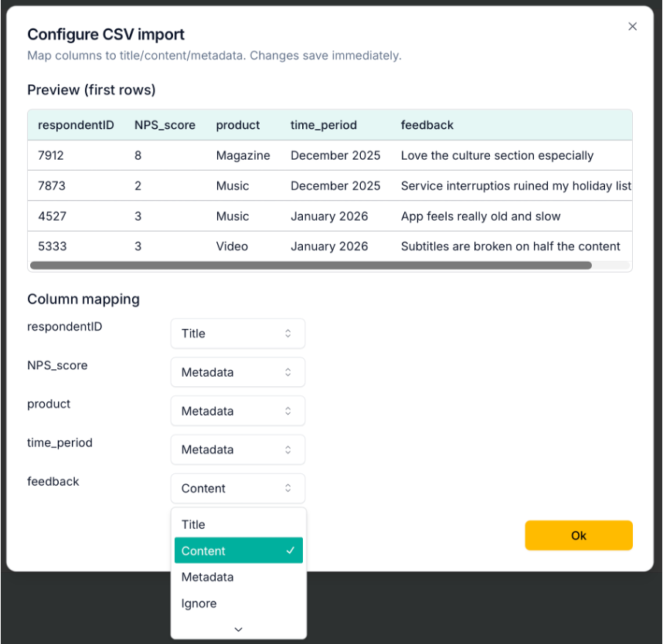663x644 pixels.
Task: Confirm the import with the Ok button
Action: [578, 535]
